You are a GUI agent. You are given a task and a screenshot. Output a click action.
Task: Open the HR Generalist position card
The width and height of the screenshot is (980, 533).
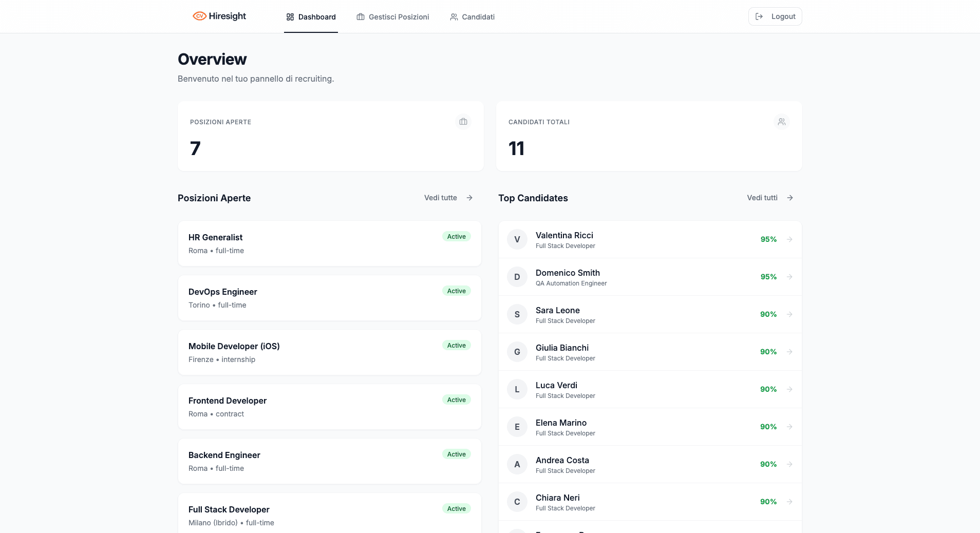pos(330,243)
